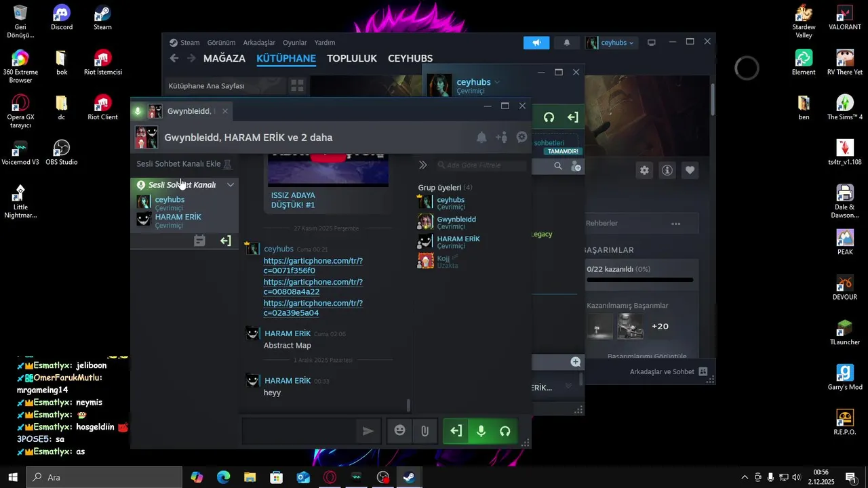
Task: Click the calendar-note icon in voice channel panel
Action: [199, 241]
